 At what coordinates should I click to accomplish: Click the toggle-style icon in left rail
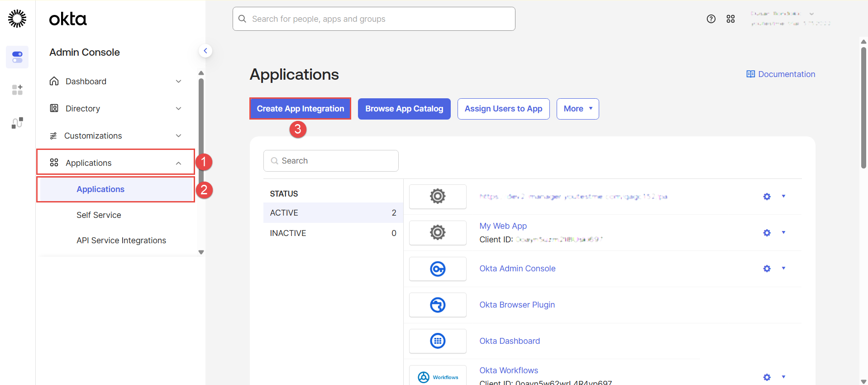(17, 57)
